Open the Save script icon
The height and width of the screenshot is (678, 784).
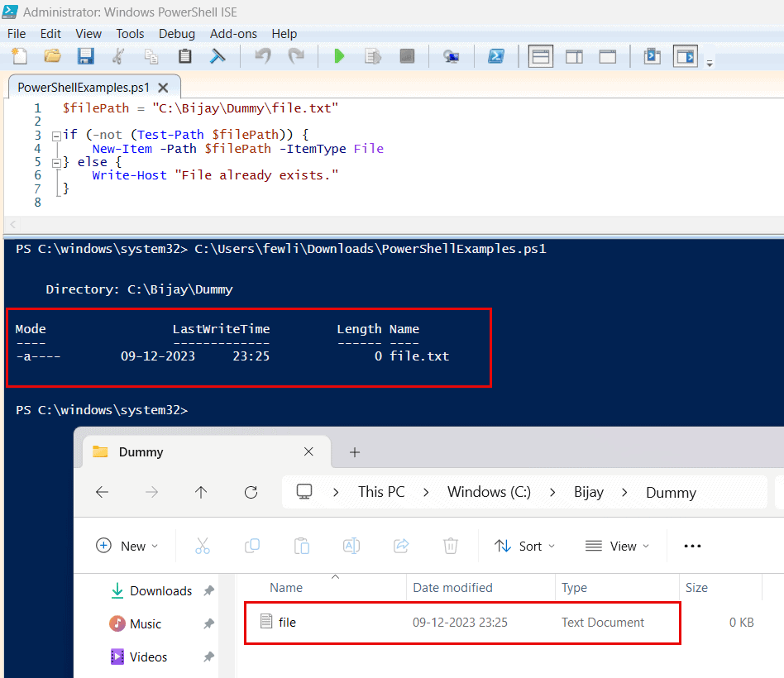click(85, 55)
